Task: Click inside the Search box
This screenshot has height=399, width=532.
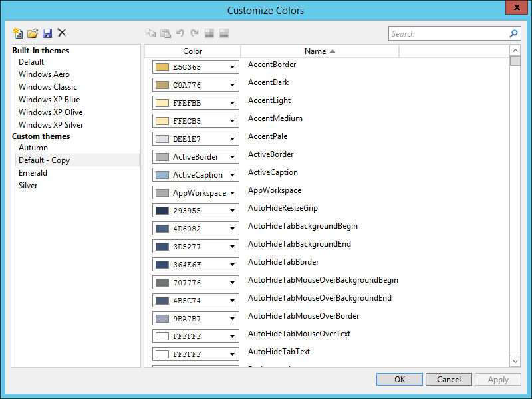Action: pyautogui.click(x=446, y=33)
